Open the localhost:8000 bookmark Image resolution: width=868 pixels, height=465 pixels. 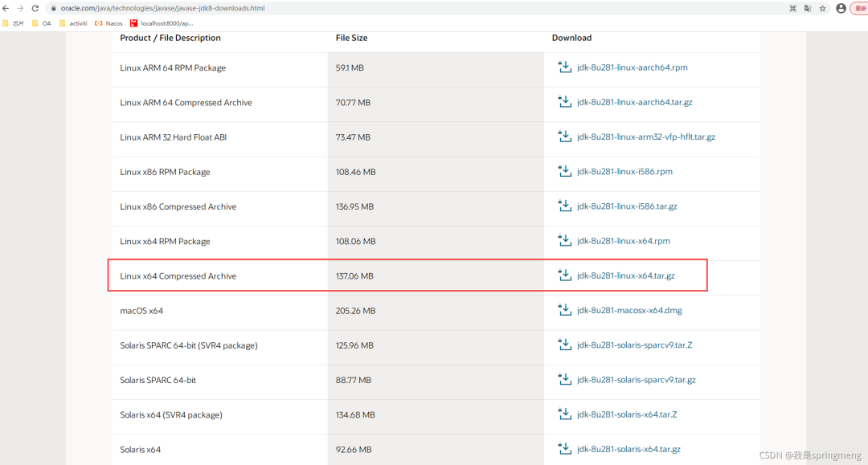coord(161,23)
